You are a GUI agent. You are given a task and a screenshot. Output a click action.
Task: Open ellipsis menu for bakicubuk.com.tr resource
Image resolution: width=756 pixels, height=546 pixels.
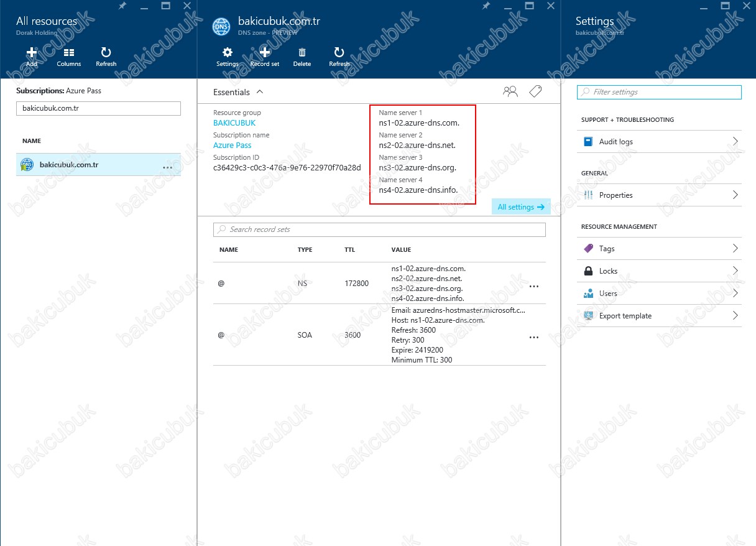[167, 167]
